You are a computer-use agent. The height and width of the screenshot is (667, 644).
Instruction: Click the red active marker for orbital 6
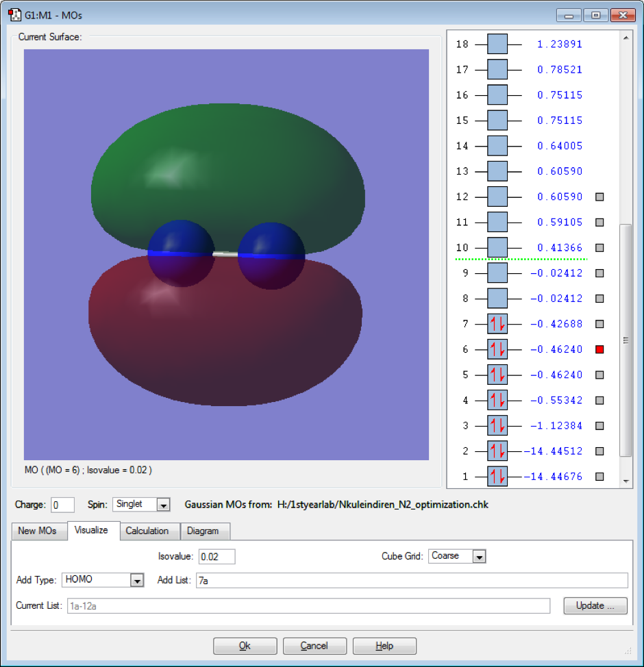click(599, 349)
